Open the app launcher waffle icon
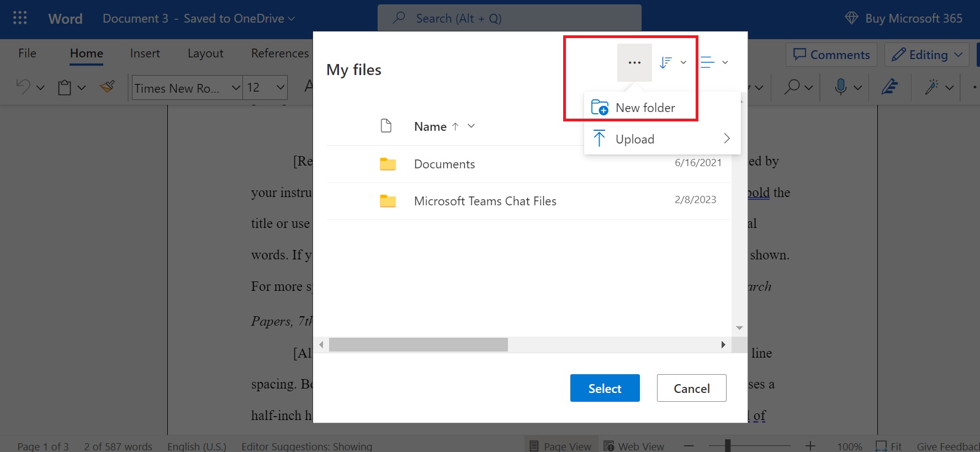980x452 pixels. pyautogui.click(x=20, y=18)
